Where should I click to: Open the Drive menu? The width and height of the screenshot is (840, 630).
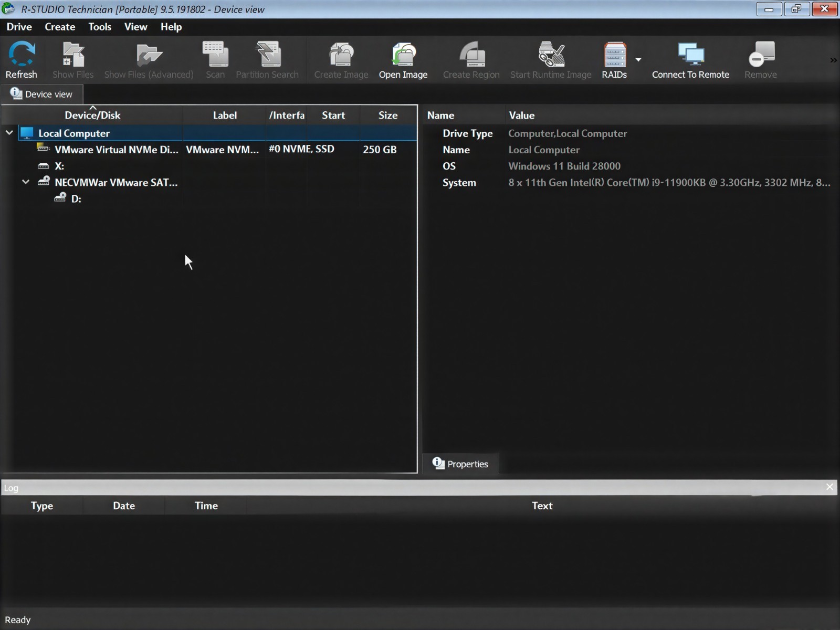point(19,27)
